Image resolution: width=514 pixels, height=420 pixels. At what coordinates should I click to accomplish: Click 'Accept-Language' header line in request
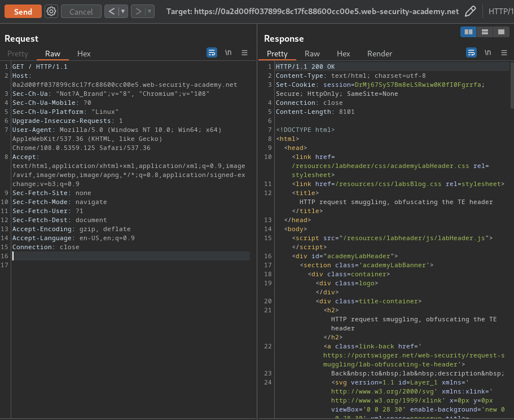tap(73, 238)
